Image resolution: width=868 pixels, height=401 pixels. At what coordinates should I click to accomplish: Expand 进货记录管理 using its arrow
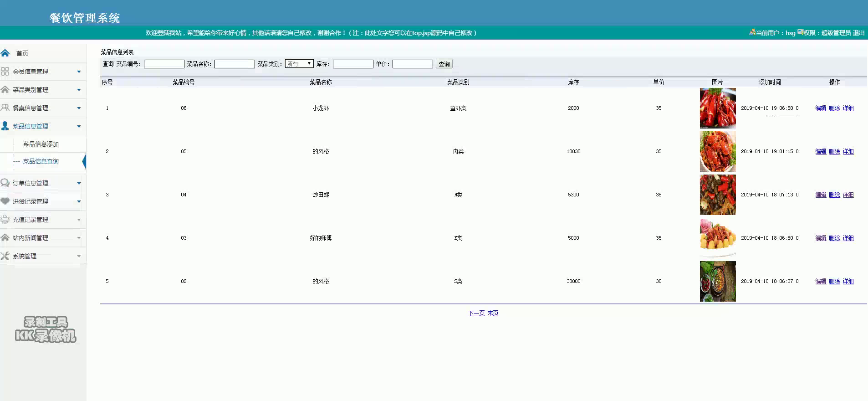coord(79,201)
